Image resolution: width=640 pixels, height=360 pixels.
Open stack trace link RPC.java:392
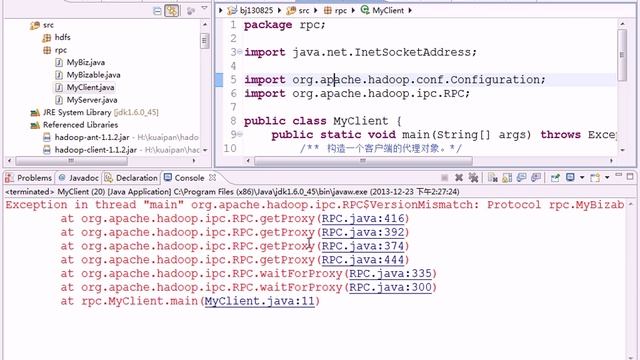[363, 233]
